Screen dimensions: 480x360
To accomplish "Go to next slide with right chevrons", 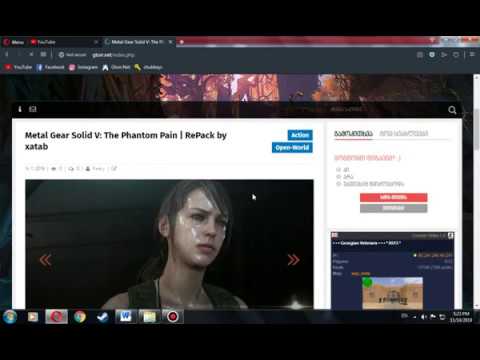I will [293, 260].
